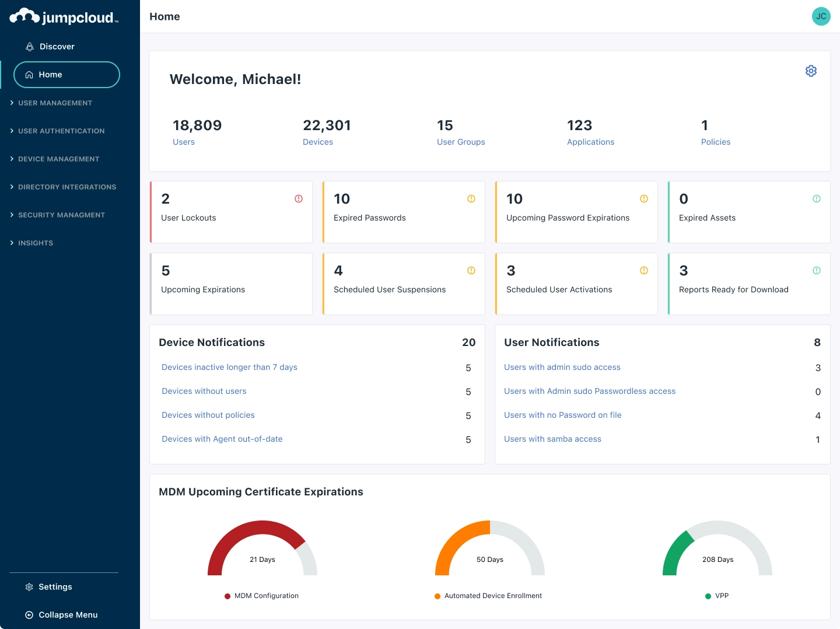Open the Discover page
This screenshot has height=629, width=840.
coord(57,46)
